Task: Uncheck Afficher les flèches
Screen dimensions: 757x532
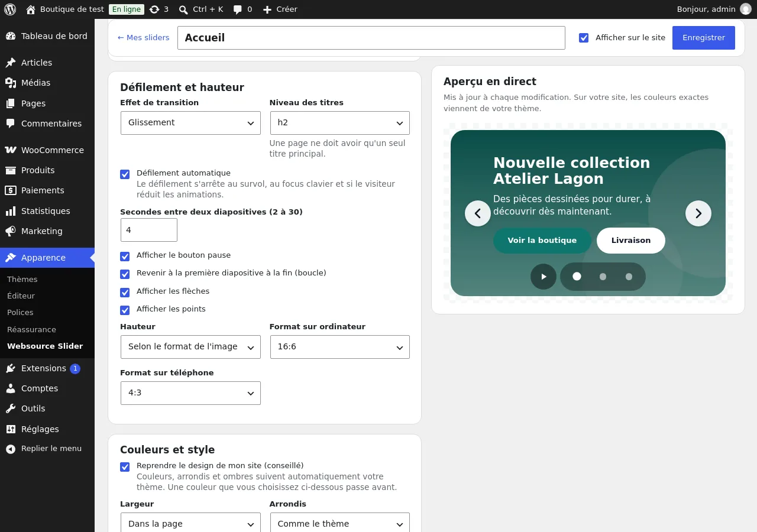Action: 125,293
